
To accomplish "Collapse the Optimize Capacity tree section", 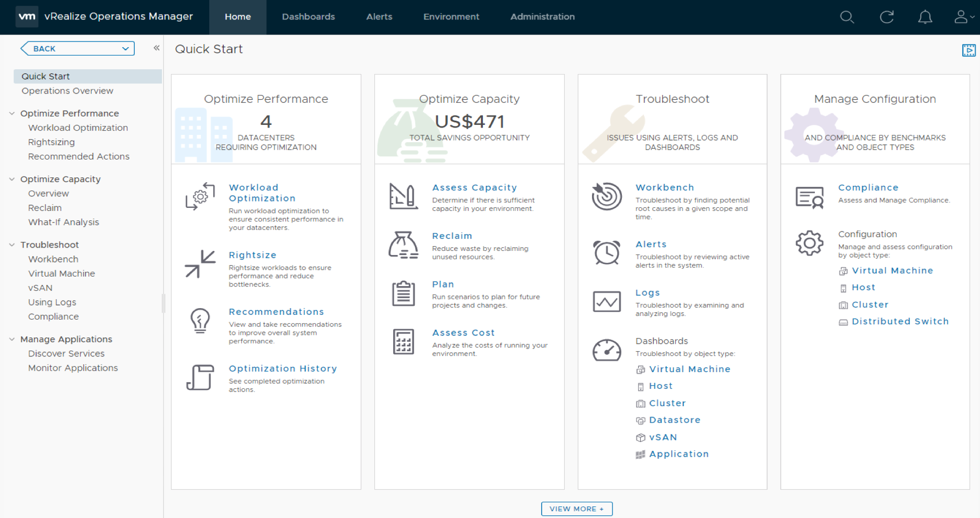I will pyautogui.click(x=12, y=179).
